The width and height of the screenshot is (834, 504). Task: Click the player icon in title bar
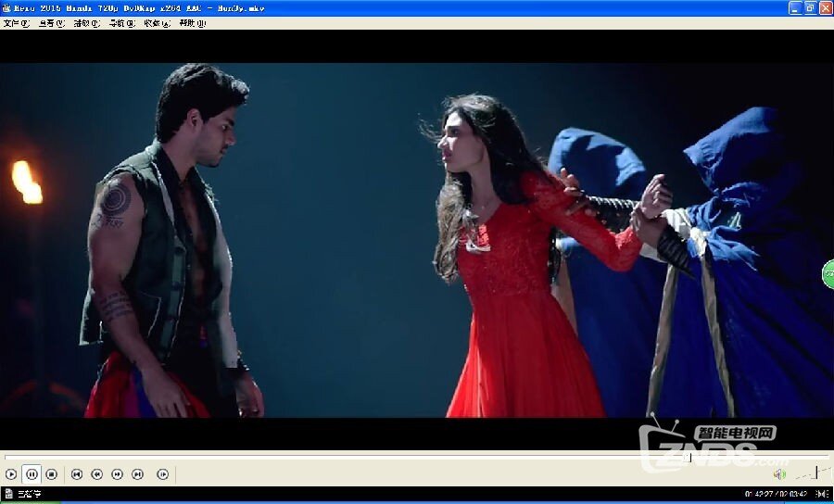(6, 8)
